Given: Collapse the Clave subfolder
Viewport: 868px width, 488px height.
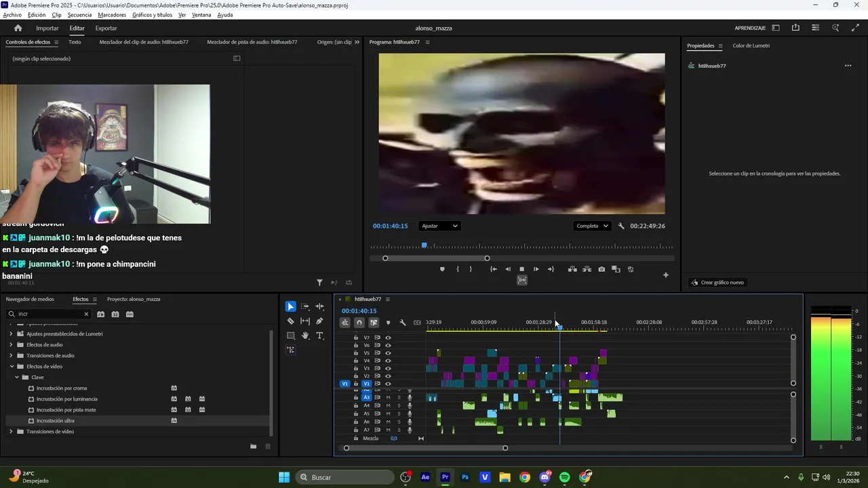Looking at the screenshot, I should (16, 377).
